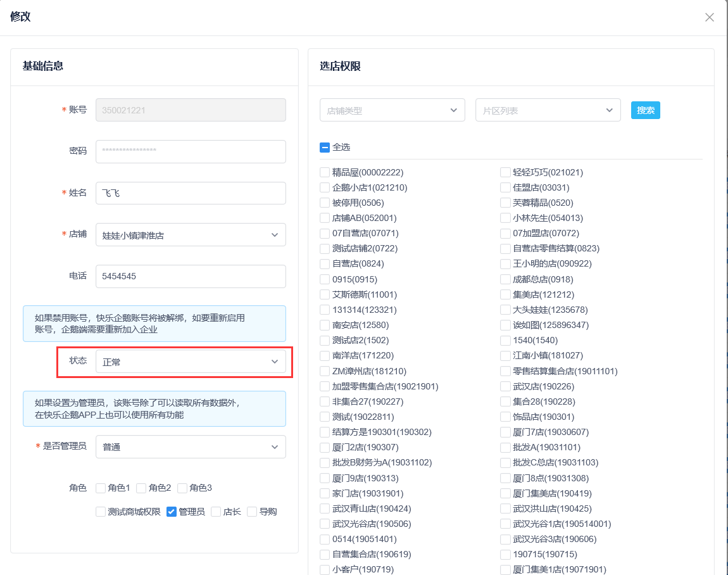Check the 店长 checkbox
This screenshot has height=575, width=728.
215,512
